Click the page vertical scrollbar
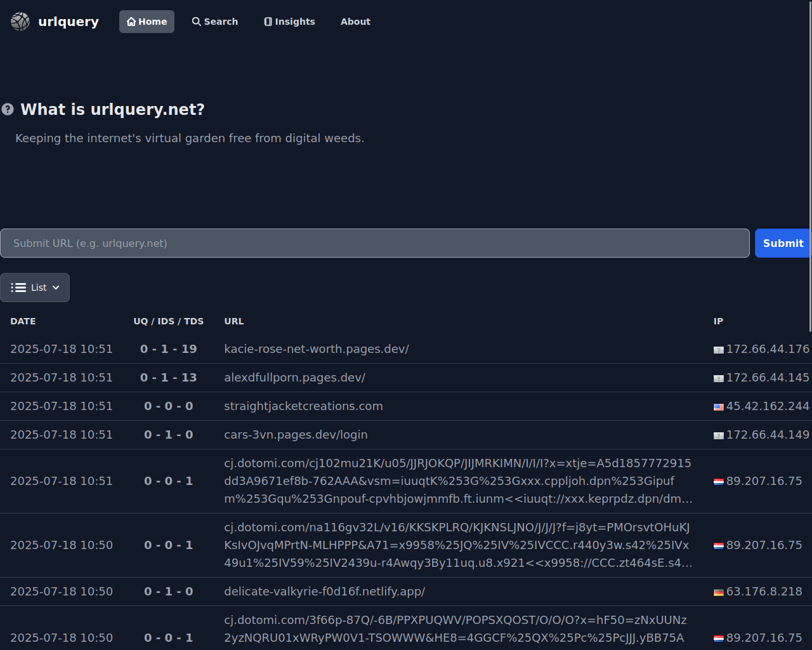 [810, 165]
